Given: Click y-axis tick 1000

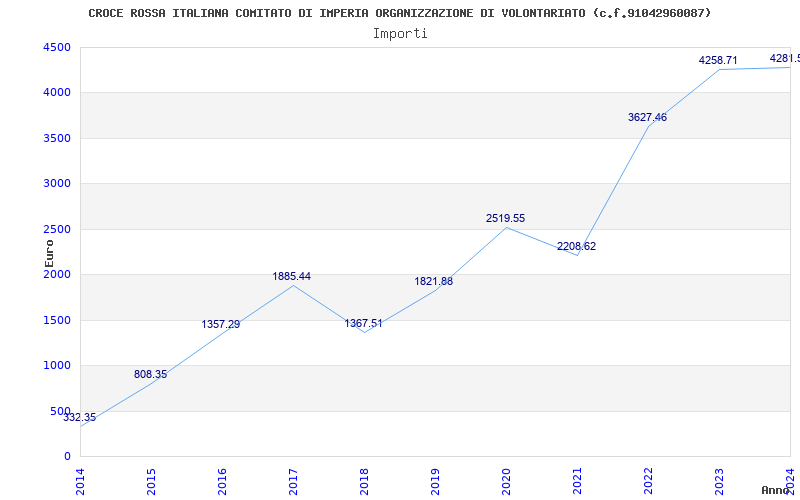Looking at the screenshot, I should click(57, 366).
